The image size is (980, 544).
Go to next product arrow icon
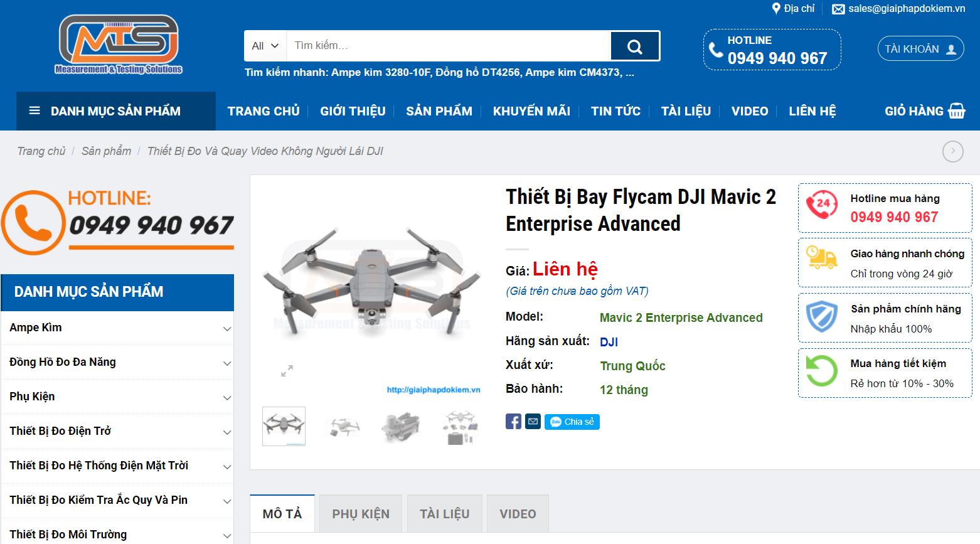[952, 151]
